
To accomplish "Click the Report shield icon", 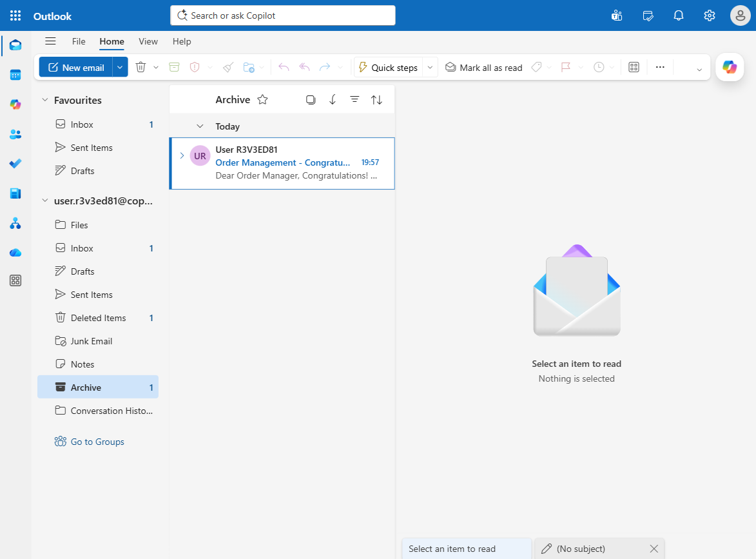I will [195, 67].
